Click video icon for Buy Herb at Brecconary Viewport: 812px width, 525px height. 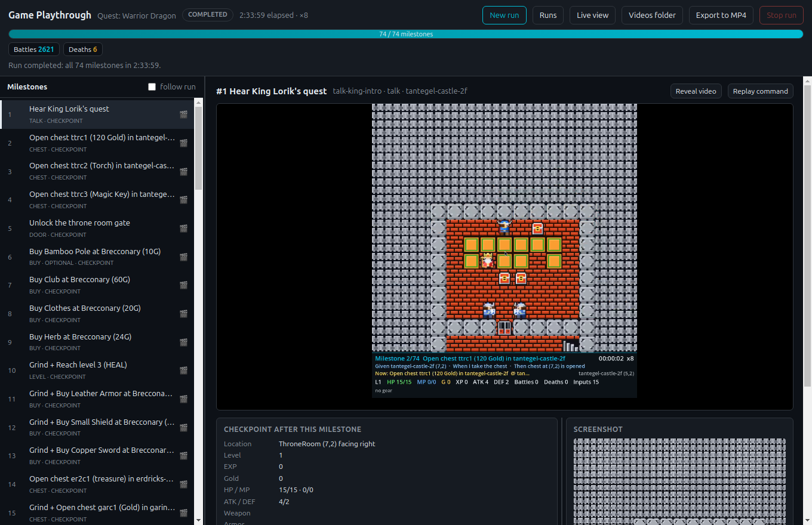pos(183,342)
